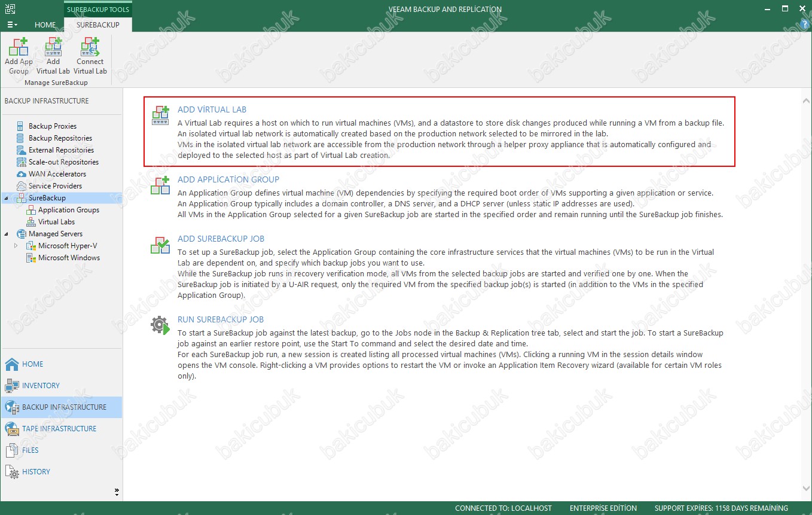Viewport: 812px width, 515px height.
Task: Select Application Groups under SureBackup
Action: pos(69,210)
